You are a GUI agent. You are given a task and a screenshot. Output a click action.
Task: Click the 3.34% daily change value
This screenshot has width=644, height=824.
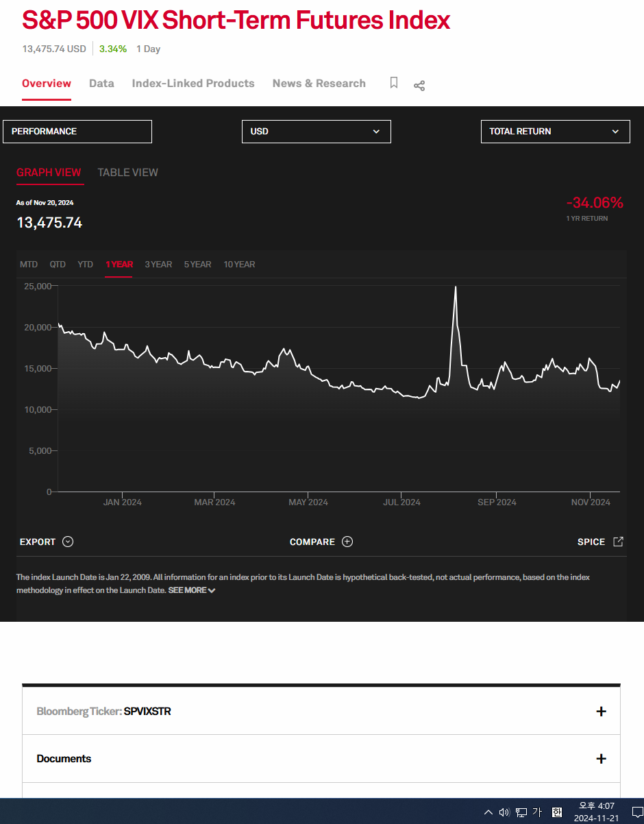(113, 49)
